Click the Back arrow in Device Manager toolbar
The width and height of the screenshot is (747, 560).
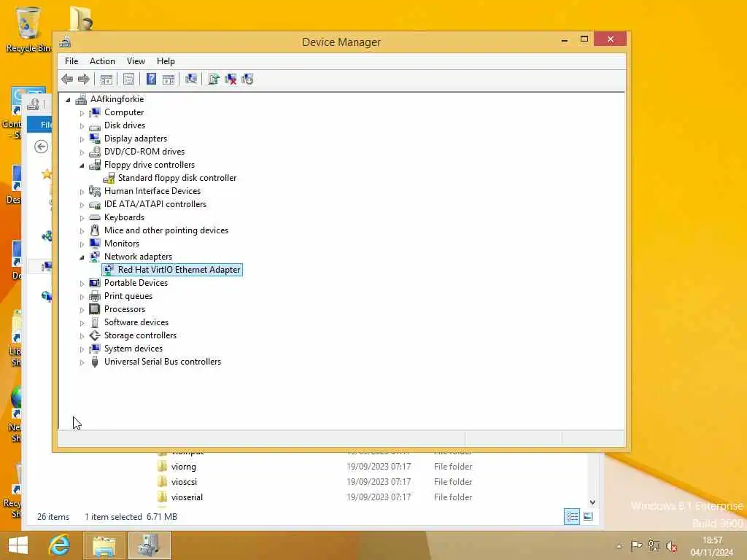click(67, 79)
